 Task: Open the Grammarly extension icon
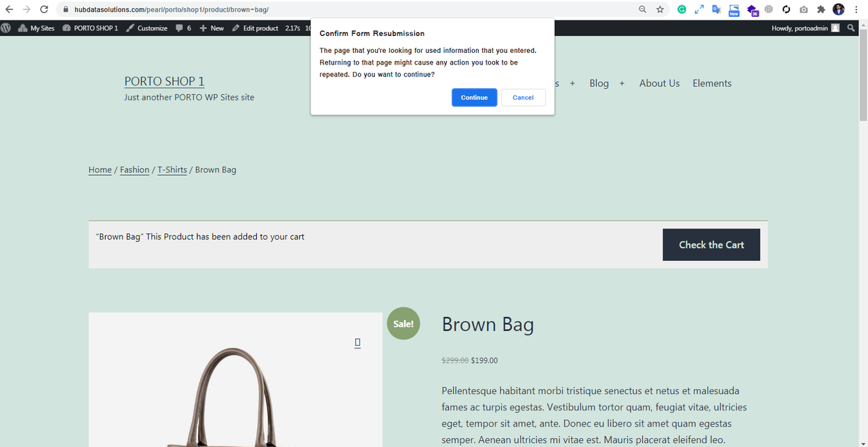click(682, 9)
